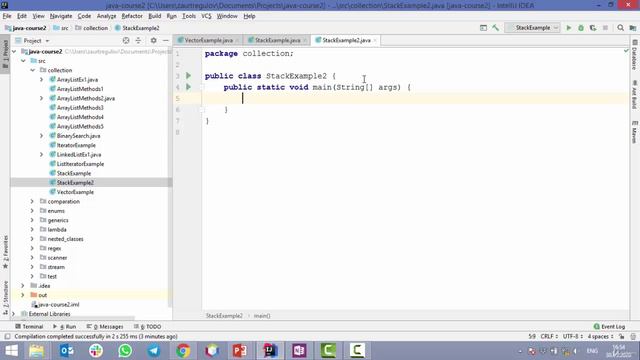Toggle the read-only lock icon in status bar
The image size is (640, 360).
coord(621,336)
